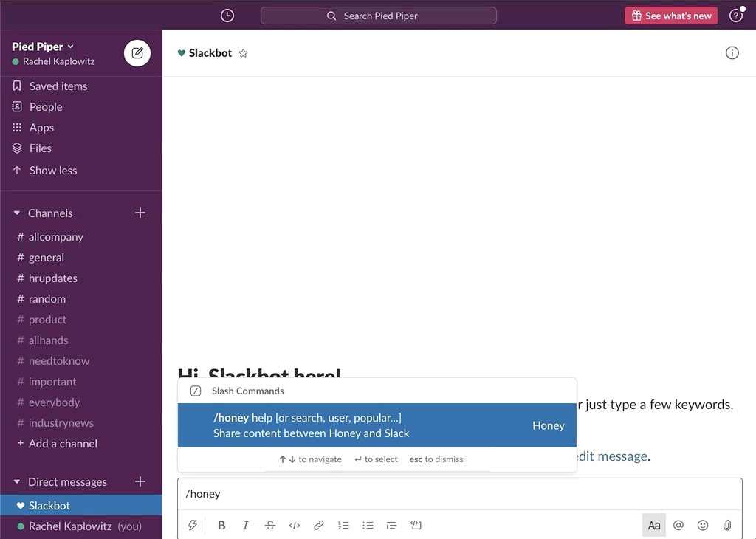756x539 pixels.
Task: Click the message input containing /honey
Action: point(459,494)
